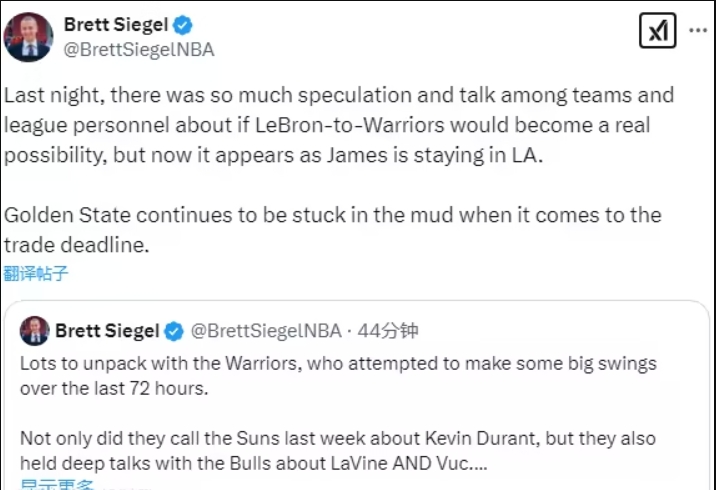The width and height of the screenshot is (716, 490).
Task: Click the blue verified badge beside main author name
Action: [184, 25]
